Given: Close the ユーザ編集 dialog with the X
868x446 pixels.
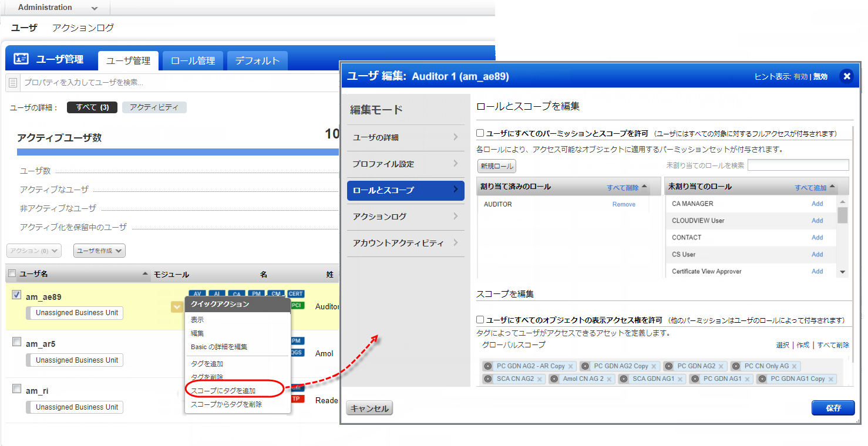Looking at the screenshot, I should click(846, 76).
